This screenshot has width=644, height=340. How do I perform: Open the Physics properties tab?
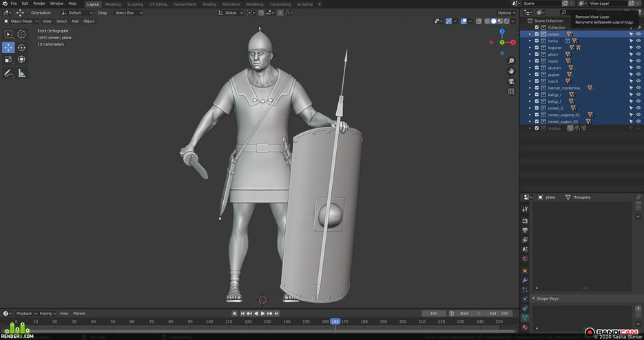tap(525, 299)
